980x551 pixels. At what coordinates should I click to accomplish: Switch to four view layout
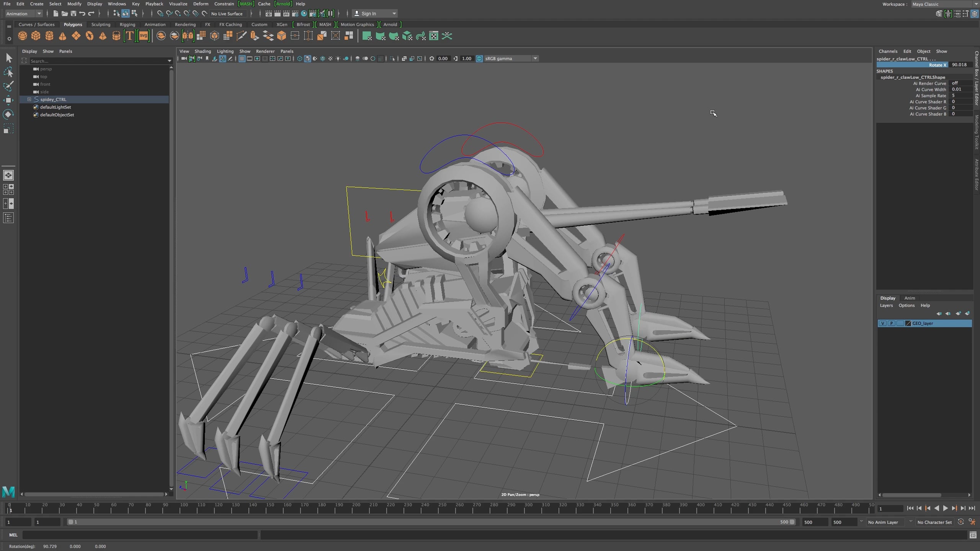point(8,189)
